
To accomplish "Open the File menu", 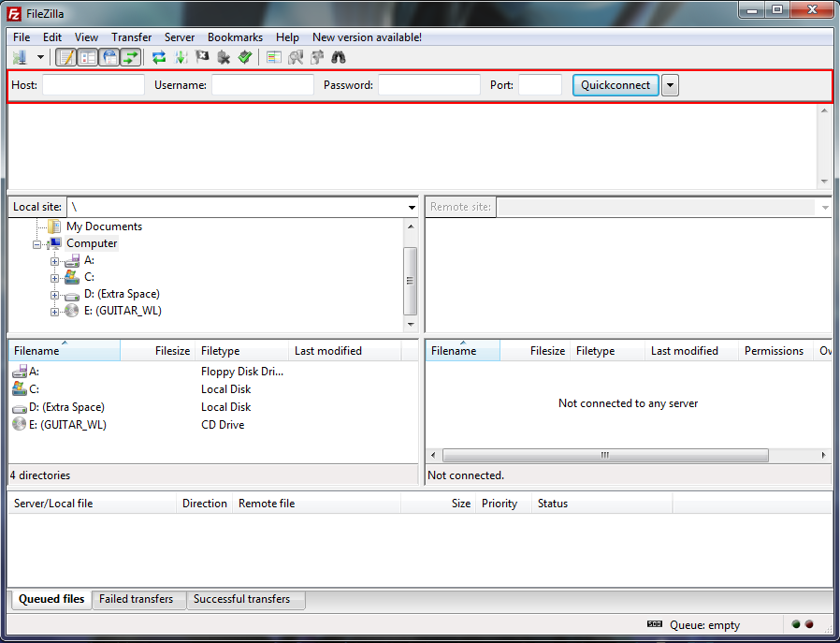I will 22,37.
